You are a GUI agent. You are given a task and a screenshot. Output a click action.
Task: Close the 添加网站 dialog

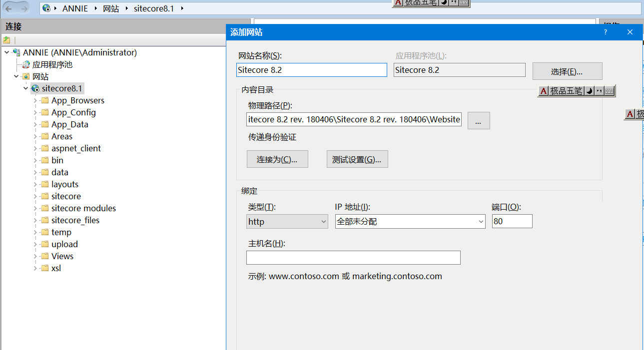(630, 32)
